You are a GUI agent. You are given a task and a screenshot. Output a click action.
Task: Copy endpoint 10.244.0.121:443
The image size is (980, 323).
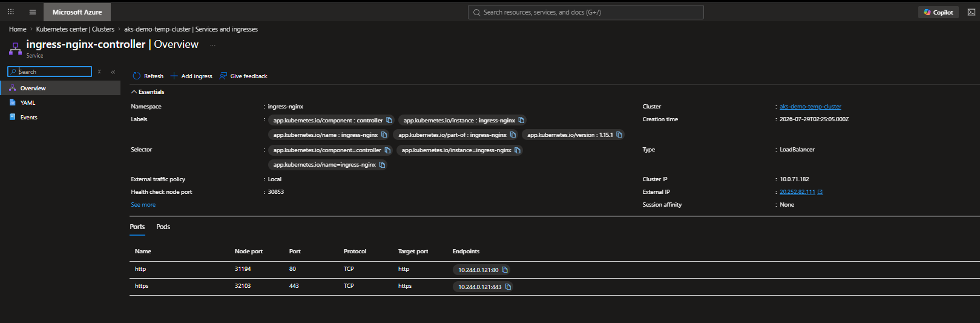click(x=508, y=287)
